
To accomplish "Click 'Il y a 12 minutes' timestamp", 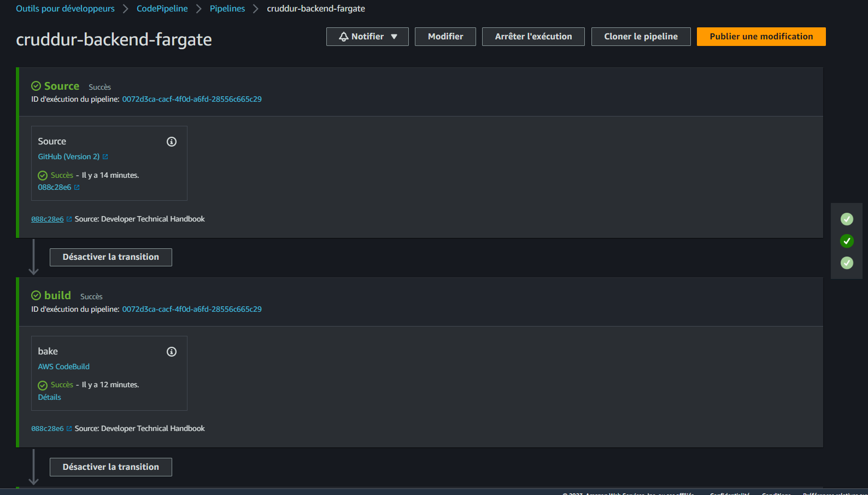I will (110, 385).
